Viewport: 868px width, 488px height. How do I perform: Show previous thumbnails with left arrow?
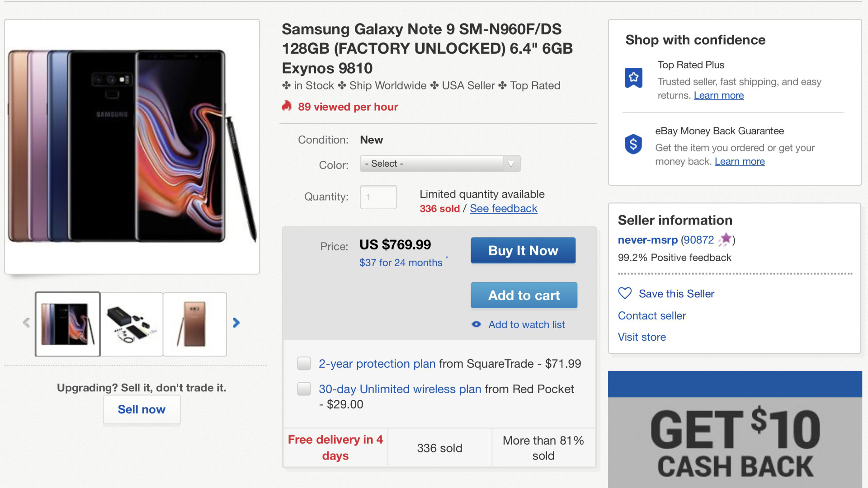pos(26,323)
